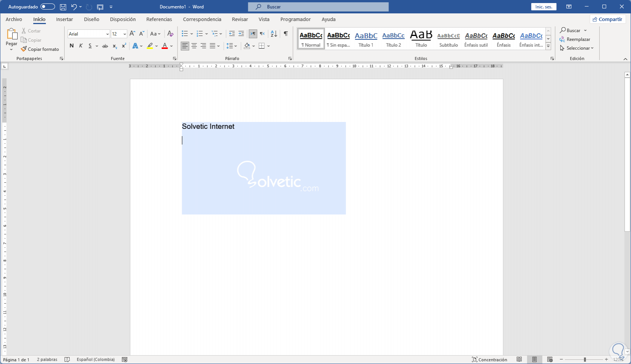Viewport: 631px width, 364px height.
Task: Apply the Título 1 style
Action: (366, 39)
